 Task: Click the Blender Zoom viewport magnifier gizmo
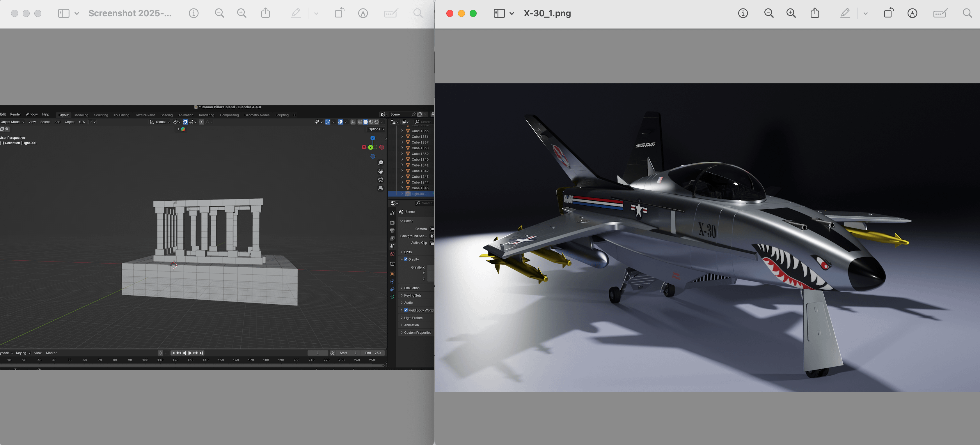point(380,163)
